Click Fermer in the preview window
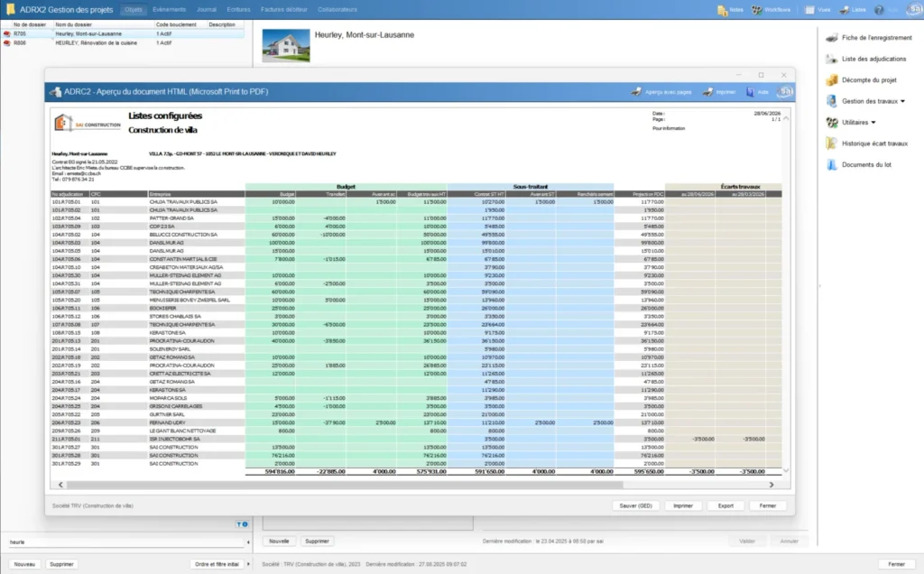Screen dimensions: 924x574 [x=768, y=505]
